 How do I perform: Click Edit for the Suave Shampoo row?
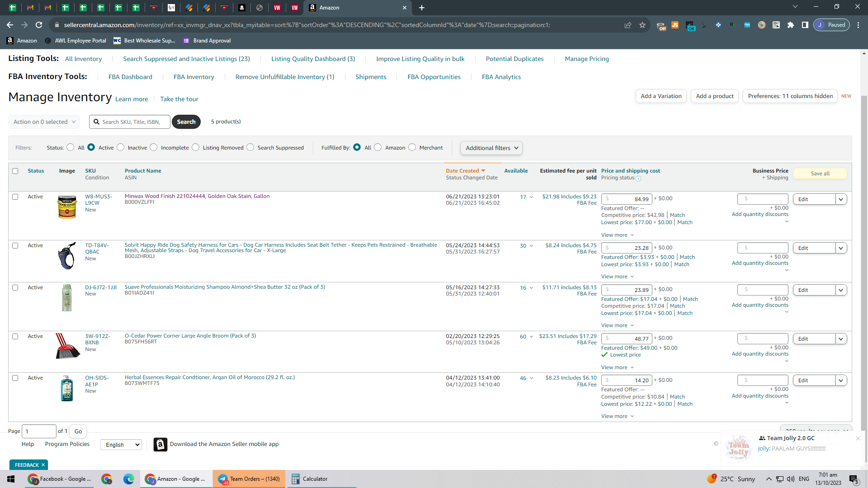pyautogui.click(x=814, y=290)
